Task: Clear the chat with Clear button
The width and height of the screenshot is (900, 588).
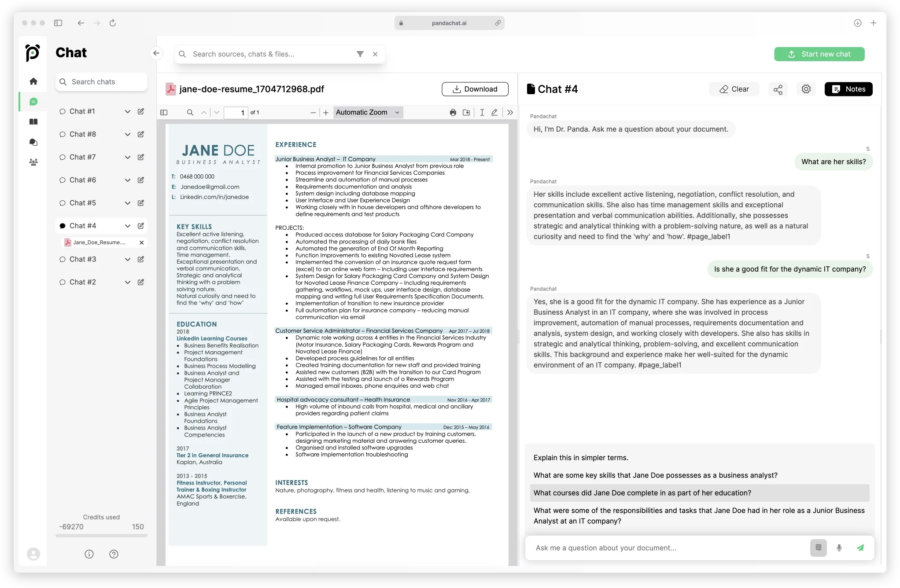Action: click(734, 89)
